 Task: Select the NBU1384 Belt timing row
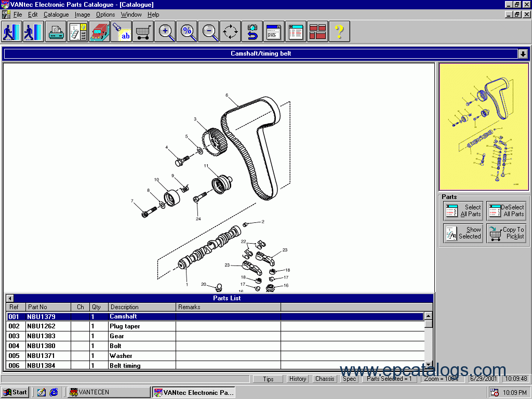[215, 365]
